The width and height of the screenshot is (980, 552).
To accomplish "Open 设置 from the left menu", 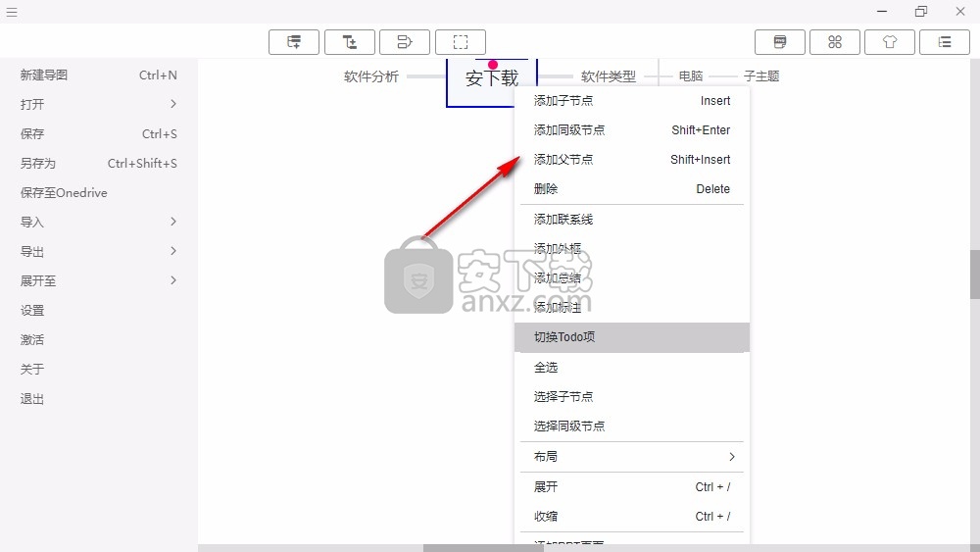I will click(98, 310).
